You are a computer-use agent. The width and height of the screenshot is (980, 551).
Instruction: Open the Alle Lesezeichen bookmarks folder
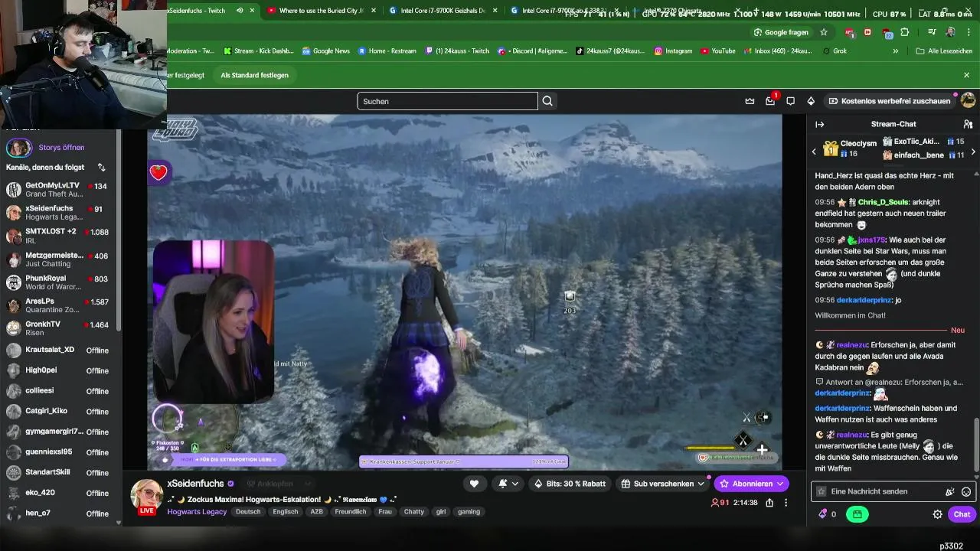(942, 51)
